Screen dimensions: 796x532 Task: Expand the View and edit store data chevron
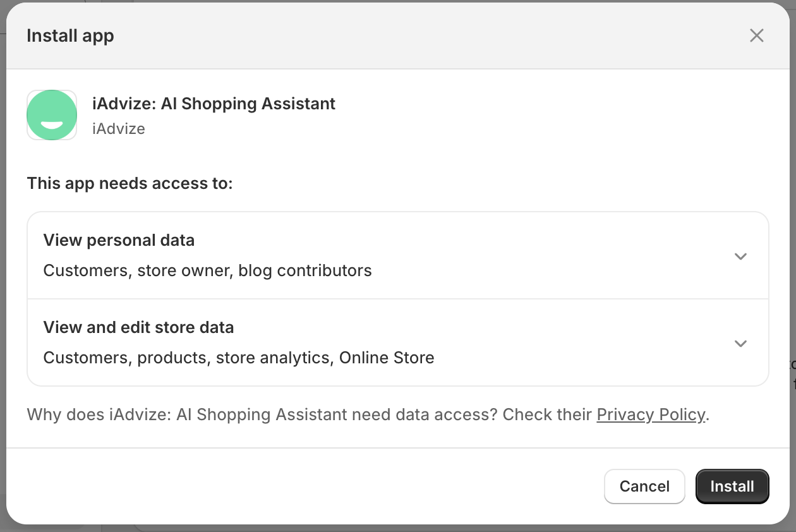tap(740, 343)
